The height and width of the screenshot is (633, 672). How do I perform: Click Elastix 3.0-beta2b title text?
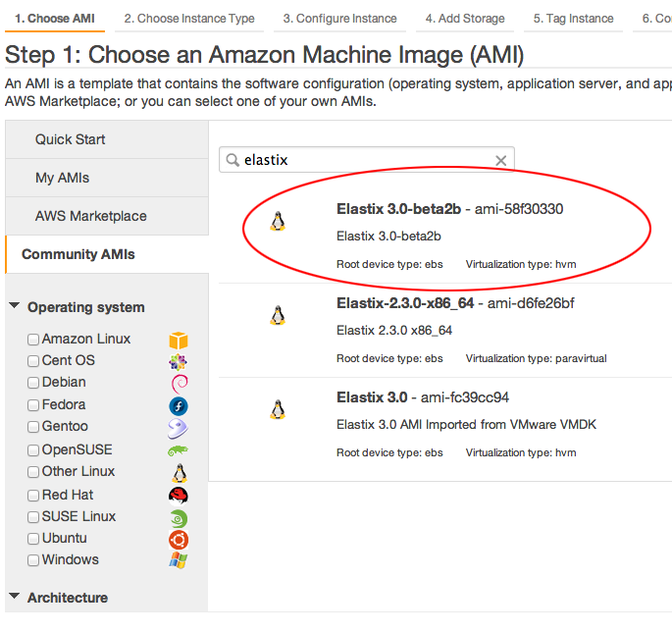(x=398, y=209)
